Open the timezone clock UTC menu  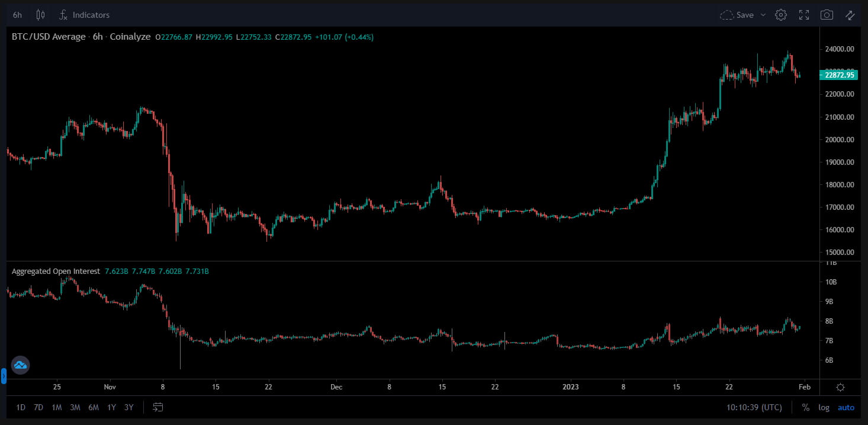point(754,407)
